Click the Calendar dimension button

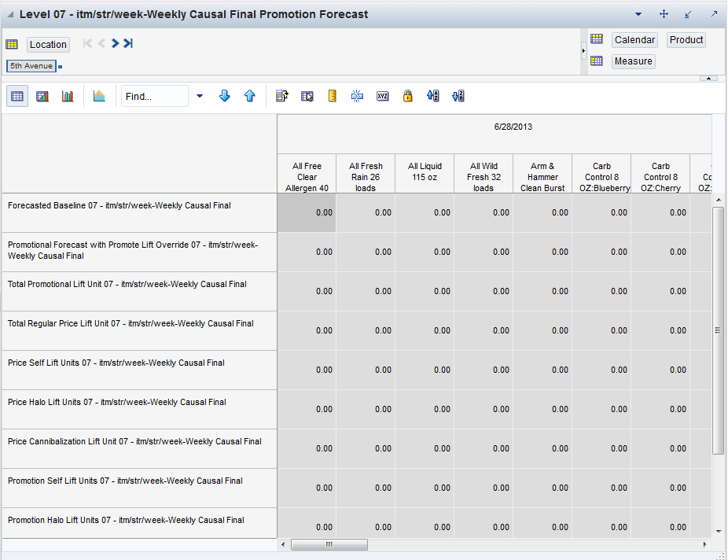tap(634, 40)
